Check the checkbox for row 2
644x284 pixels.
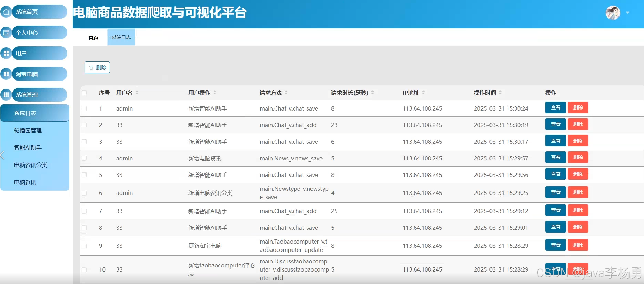pos(84,125)
